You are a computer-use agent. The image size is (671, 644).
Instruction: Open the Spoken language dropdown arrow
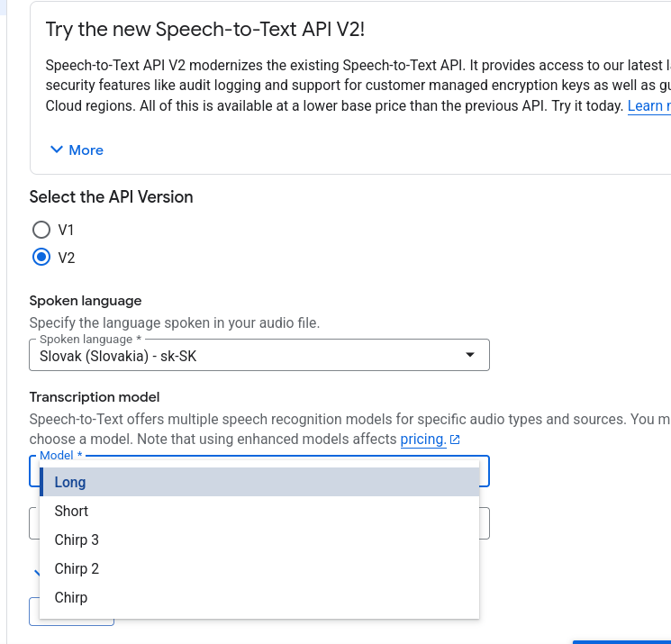469,356
